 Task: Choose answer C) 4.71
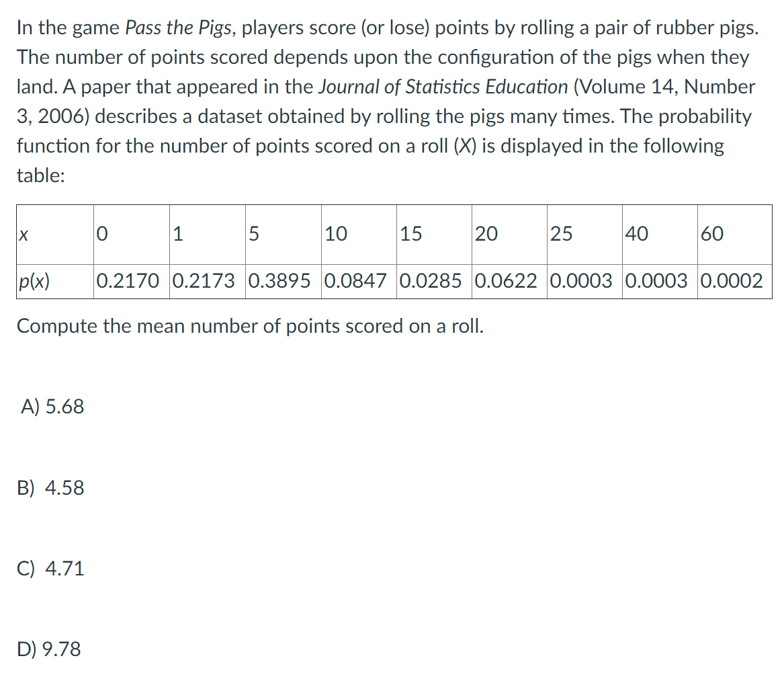50,568
